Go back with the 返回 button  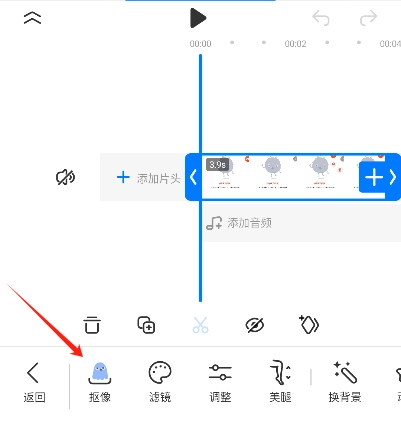click(34, 382)
